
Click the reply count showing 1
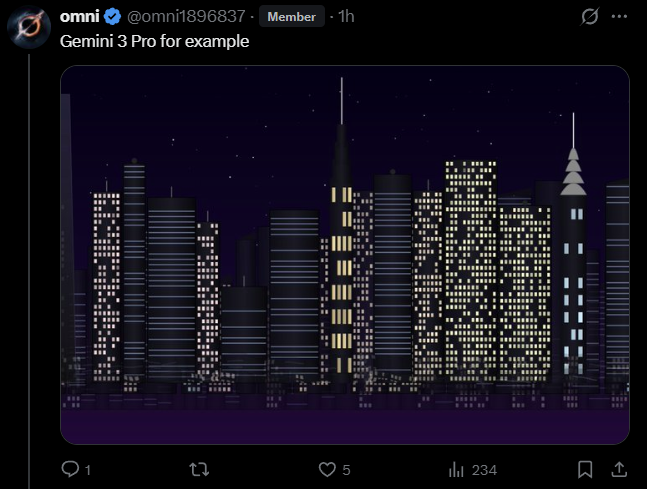(x=87, y=470)
